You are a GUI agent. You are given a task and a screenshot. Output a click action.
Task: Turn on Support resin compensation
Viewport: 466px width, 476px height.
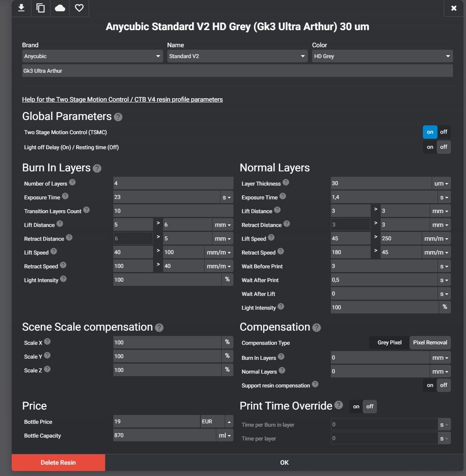(x=430, y=385)
